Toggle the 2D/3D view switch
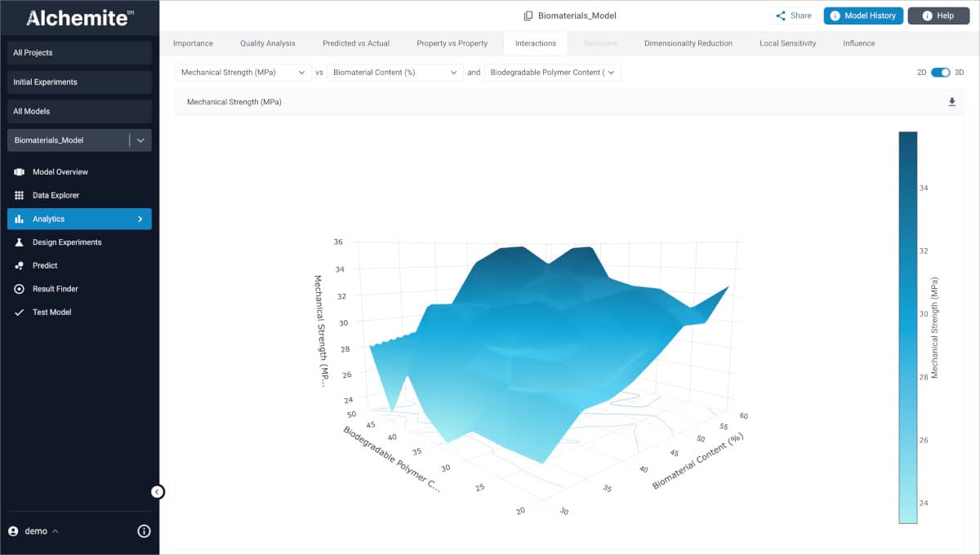This screenshot has height=555, width=980. 940,73
